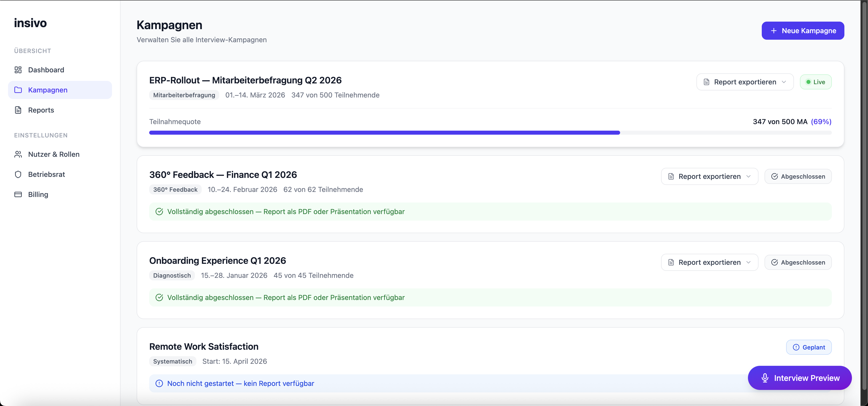Screen dimensions: 868x406
Task: Click the warning icon inside the Geplant badge
Action: [x=796, y=347]
